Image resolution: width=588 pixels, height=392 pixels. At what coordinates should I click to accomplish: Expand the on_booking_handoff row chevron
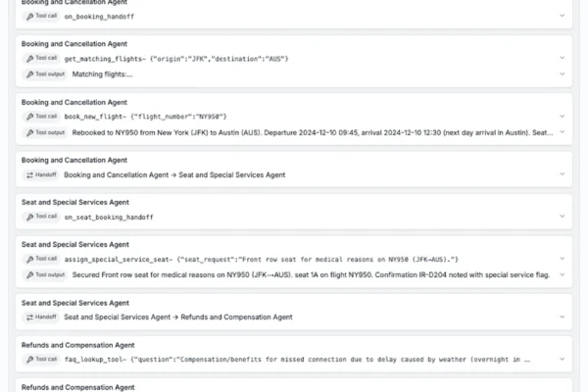coord(563,17)
